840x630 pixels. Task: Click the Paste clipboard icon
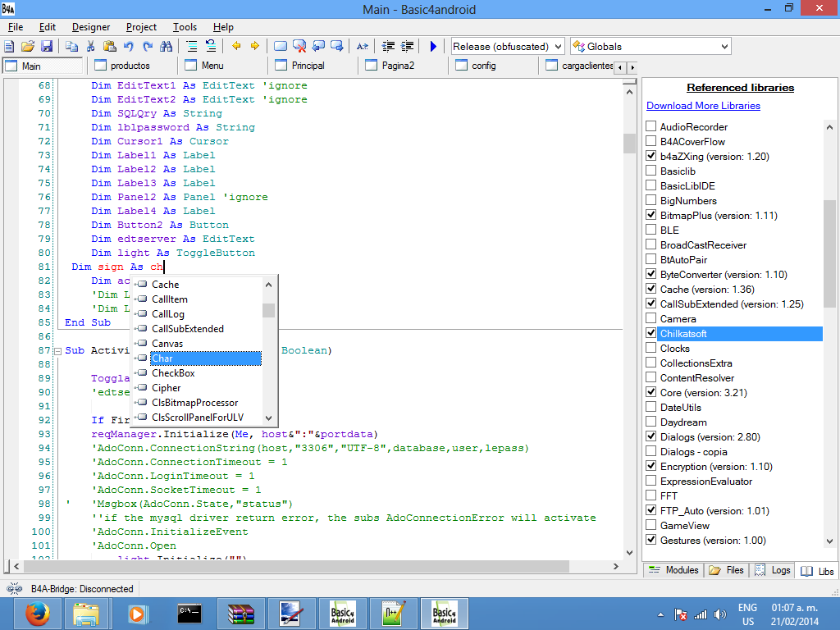click(110, 47)
